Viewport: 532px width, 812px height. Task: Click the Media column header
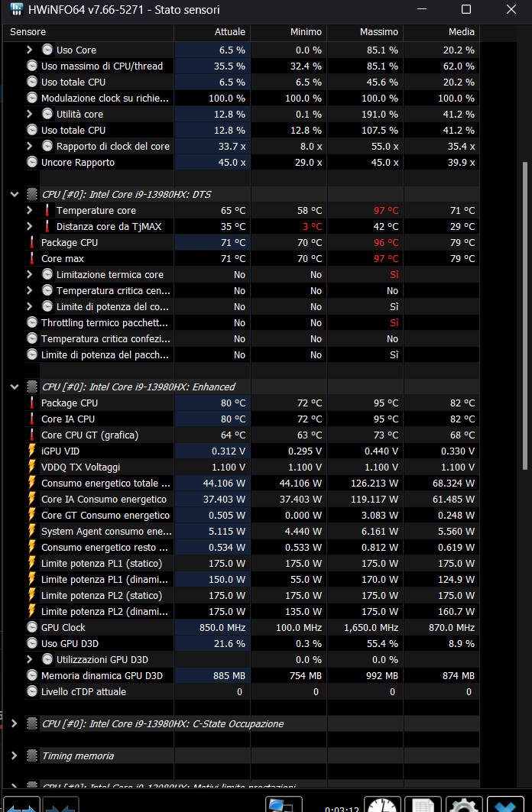click(x=441, y=32)
